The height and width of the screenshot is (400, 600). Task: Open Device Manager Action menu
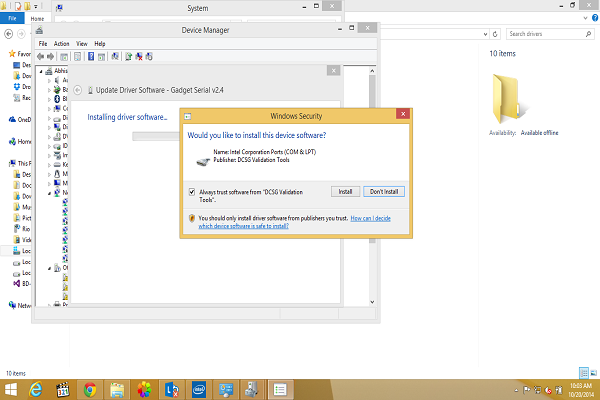[x=62, y=44]
